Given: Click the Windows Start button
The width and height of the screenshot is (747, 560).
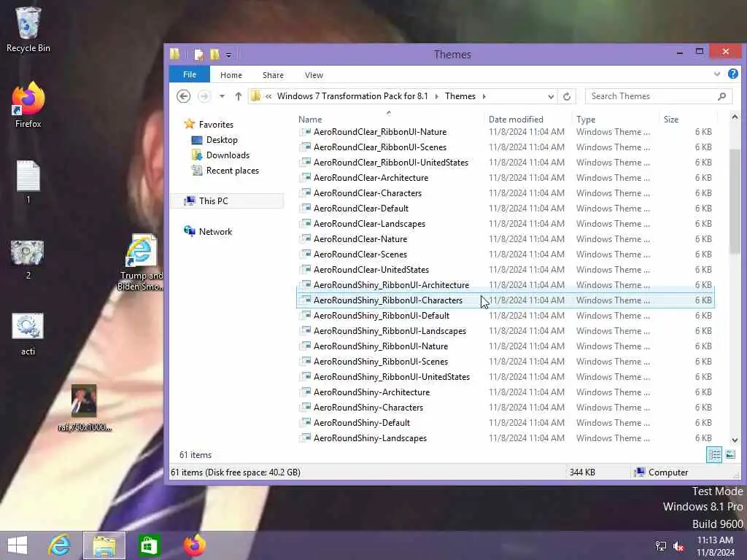Looking at the screenshot, I should (18, 545).
